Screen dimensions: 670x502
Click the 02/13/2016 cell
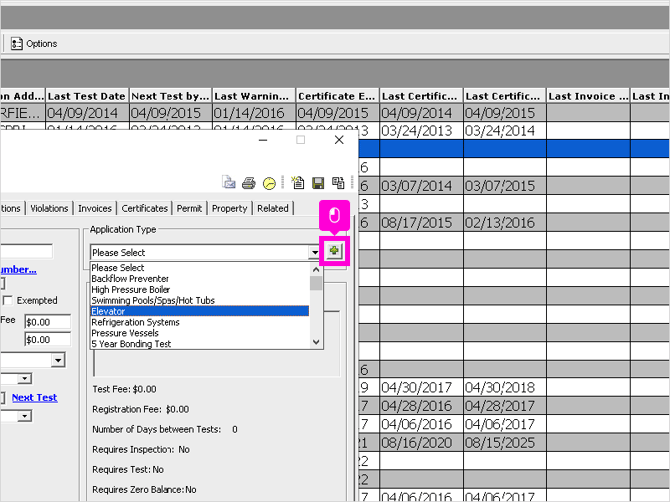tap(504, 223)
